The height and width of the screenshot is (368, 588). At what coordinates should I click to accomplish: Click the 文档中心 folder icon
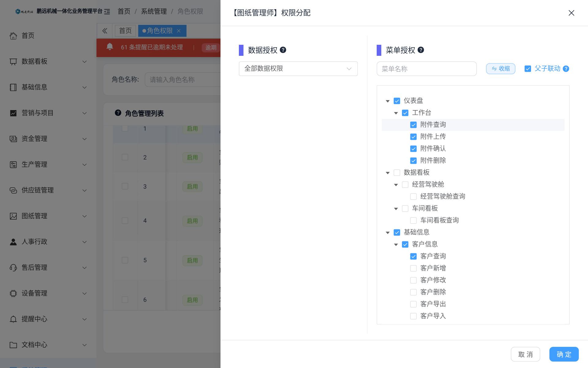click(x=13, y=345)
